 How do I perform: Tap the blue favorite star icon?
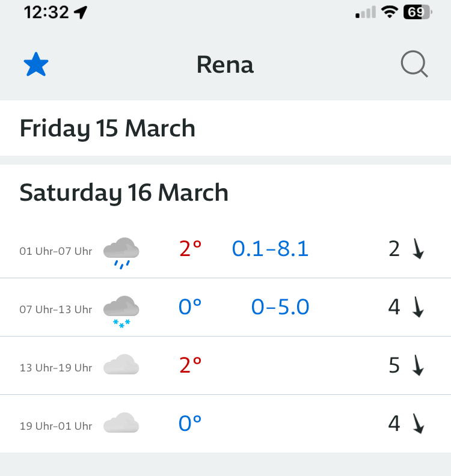tap(36, 64)
